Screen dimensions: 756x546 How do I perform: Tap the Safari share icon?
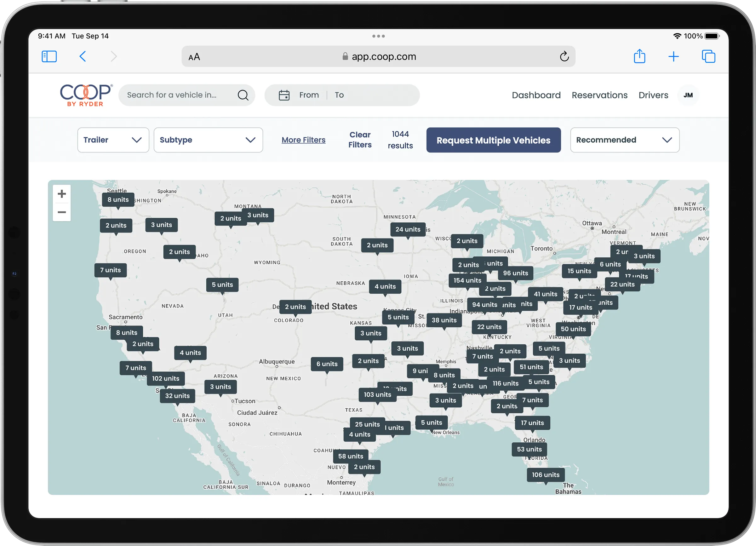click(x=639, y=56)
